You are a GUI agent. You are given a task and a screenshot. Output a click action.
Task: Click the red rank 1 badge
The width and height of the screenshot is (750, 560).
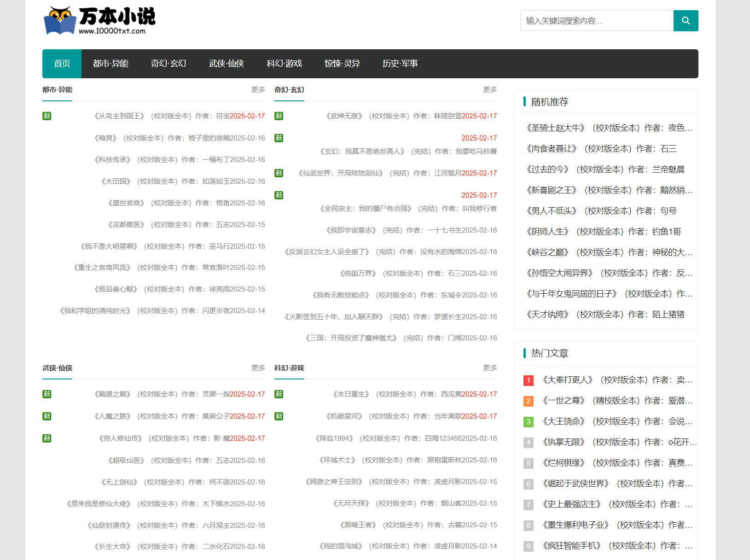coord(529,380)
